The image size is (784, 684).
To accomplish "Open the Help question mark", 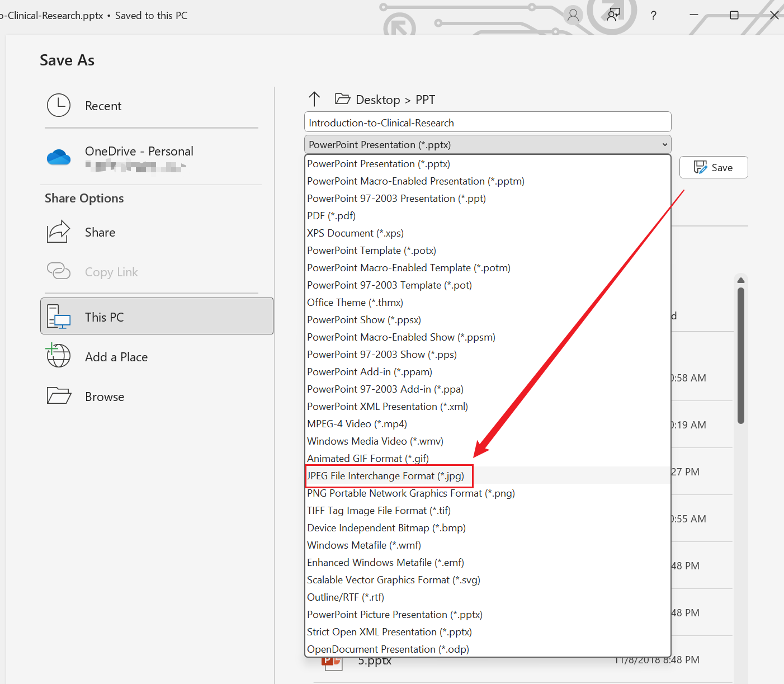I will coord(653,16).
